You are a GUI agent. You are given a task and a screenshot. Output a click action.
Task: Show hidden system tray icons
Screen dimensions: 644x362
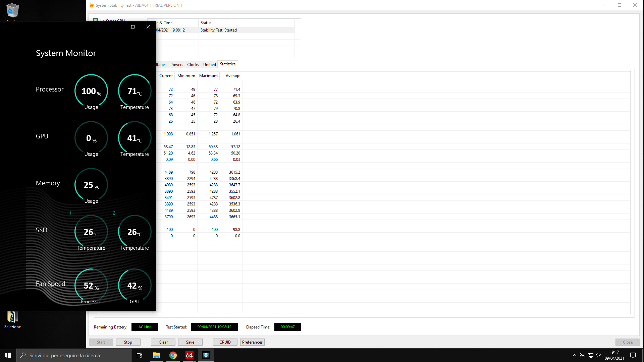[574, 355]
